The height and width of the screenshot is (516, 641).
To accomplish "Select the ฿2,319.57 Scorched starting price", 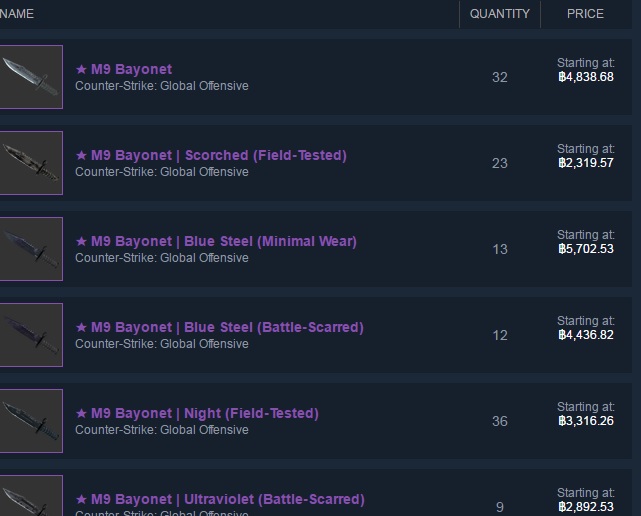I will (x=586, y=163).
